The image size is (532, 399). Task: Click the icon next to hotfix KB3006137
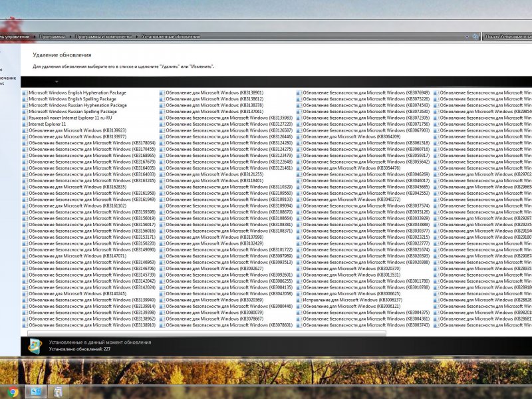299,301
